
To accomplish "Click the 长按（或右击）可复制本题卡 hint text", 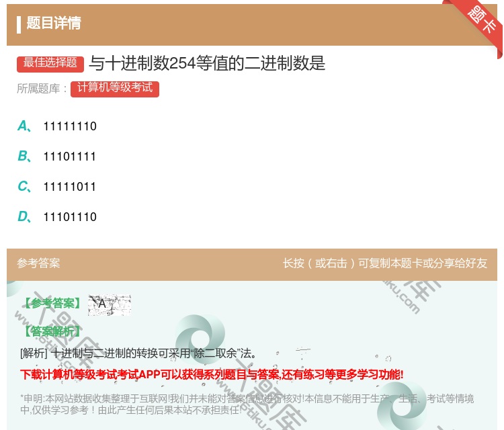I will (385, 263).
